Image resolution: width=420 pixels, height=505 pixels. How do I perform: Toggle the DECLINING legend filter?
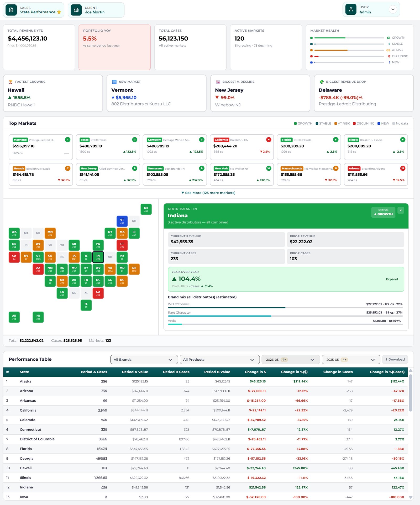(x=364, y=123)
